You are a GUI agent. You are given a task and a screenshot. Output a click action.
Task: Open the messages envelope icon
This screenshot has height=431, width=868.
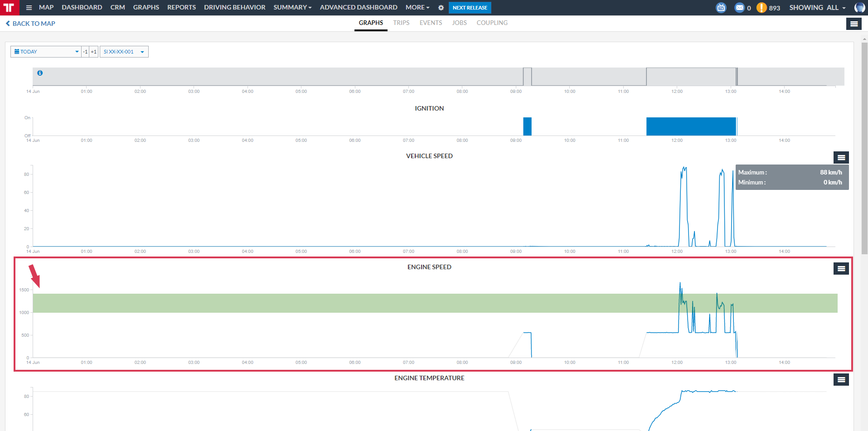[740, 8]
